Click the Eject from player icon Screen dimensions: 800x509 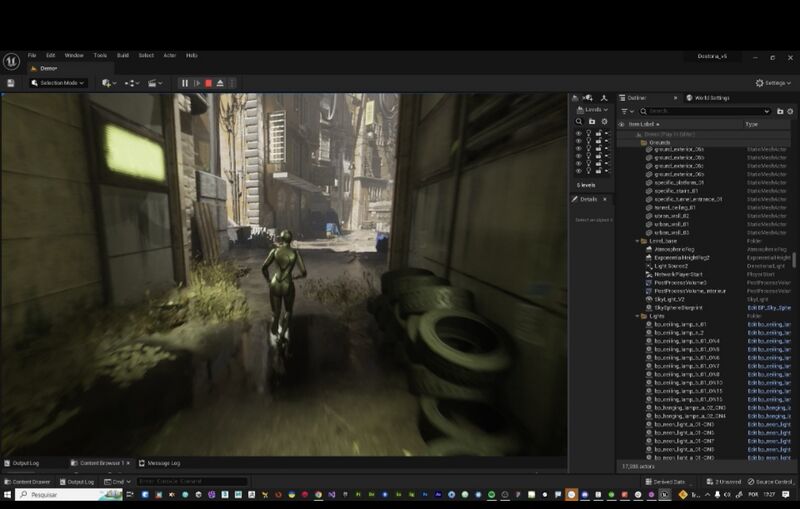(x=220, y=83)
